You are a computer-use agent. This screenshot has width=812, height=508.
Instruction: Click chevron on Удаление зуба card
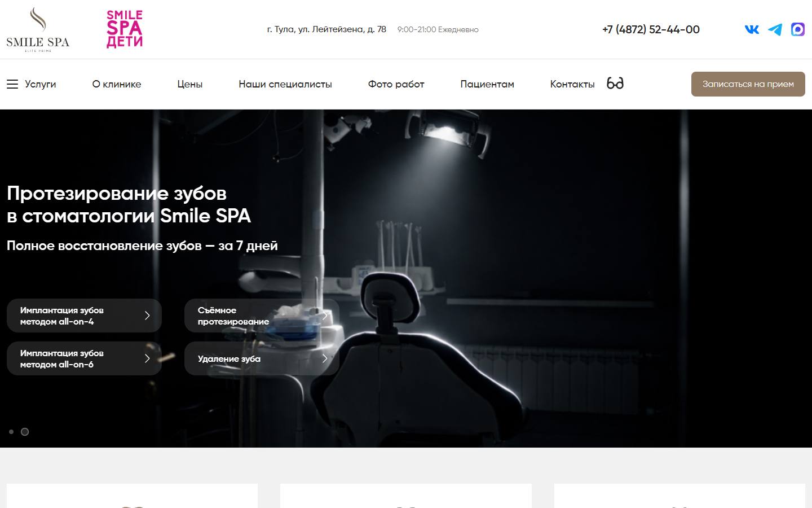325,358
